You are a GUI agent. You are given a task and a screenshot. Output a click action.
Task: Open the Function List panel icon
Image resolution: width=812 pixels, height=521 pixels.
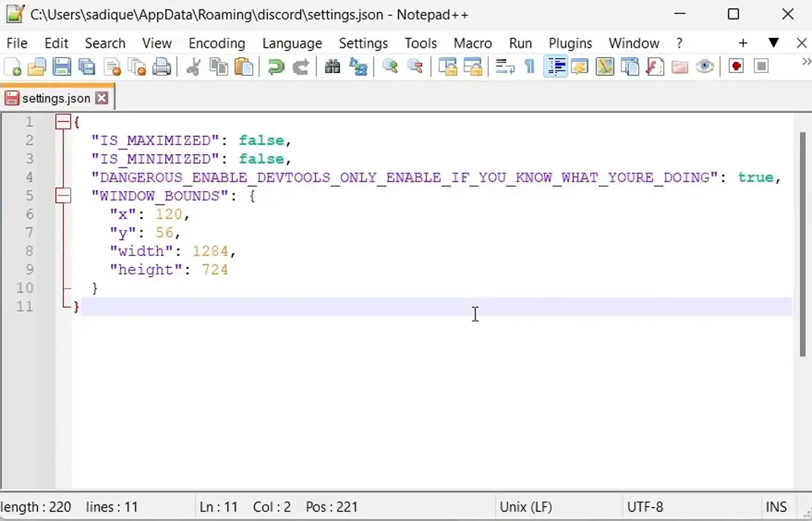click(x=655, y=67)
